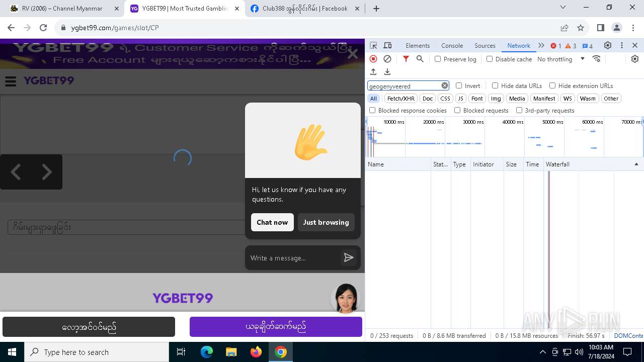644x362 pixels.
Task: Export HAR file with the download arrow
Action: pos(387,72)
